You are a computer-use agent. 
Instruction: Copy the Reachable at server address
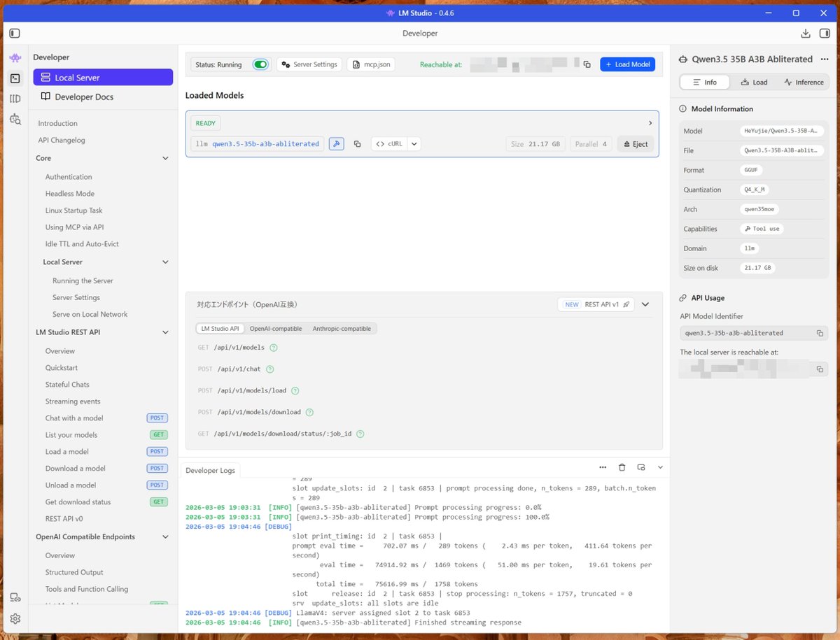pos(587,64)
